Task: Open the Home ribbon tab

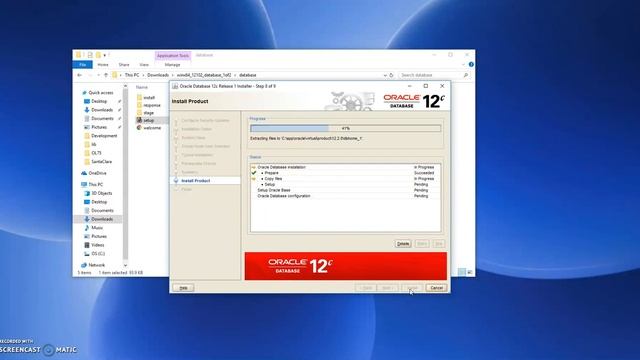Action: [x=103, y=64]
